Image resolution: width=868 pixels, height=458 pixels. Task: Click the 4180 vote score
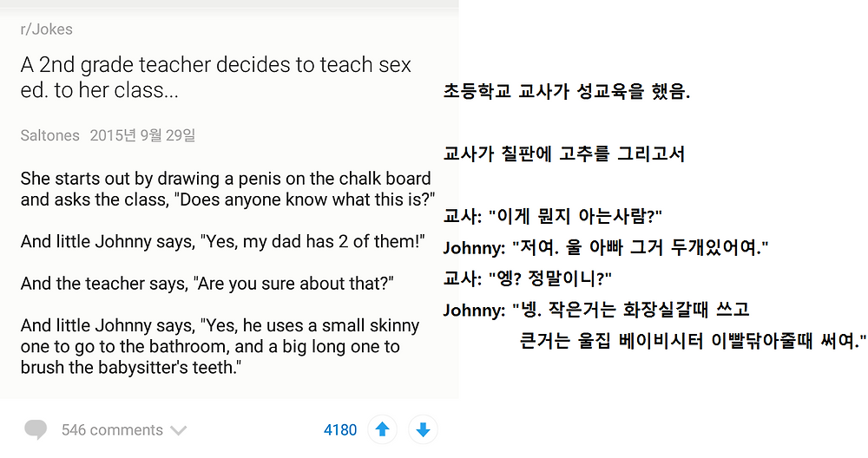click(340, 429)
